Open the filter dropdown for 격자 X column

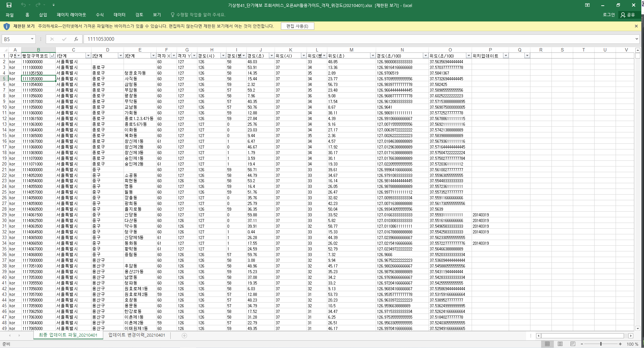pyautogui.click(x=174, y=56)
